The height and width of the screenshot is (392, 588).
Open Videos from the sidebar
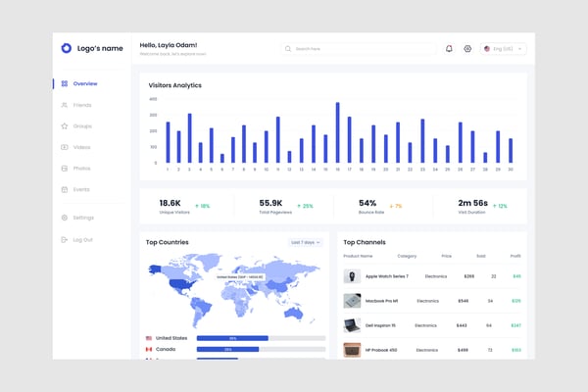coord(75,147)
